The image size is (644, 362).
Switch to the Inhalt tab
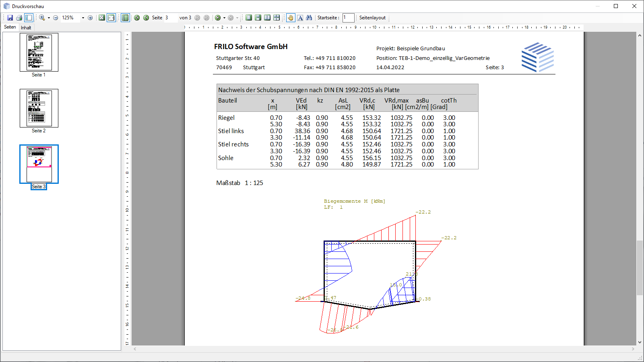coord(26,28)
